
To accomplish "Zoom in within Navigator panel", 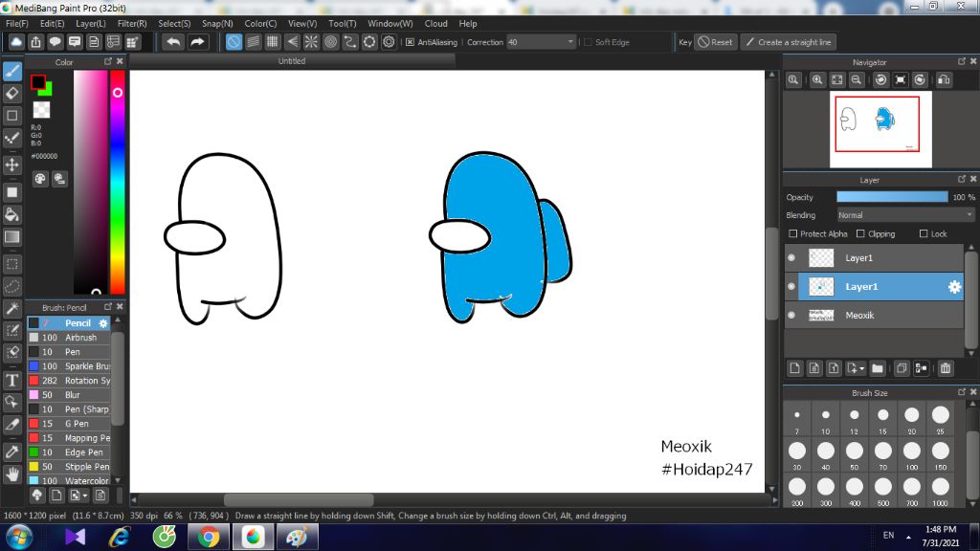I will [x=817, y=80].
